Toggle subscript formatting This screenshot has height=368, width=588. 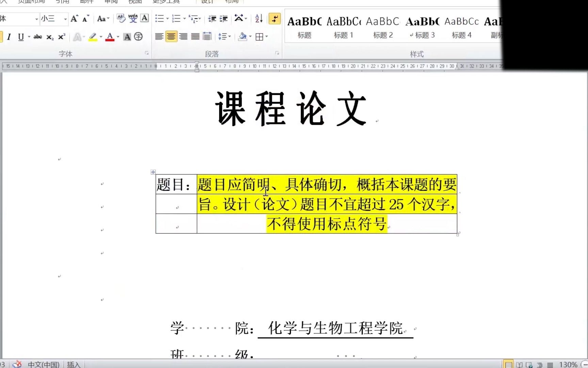(50, 37)
